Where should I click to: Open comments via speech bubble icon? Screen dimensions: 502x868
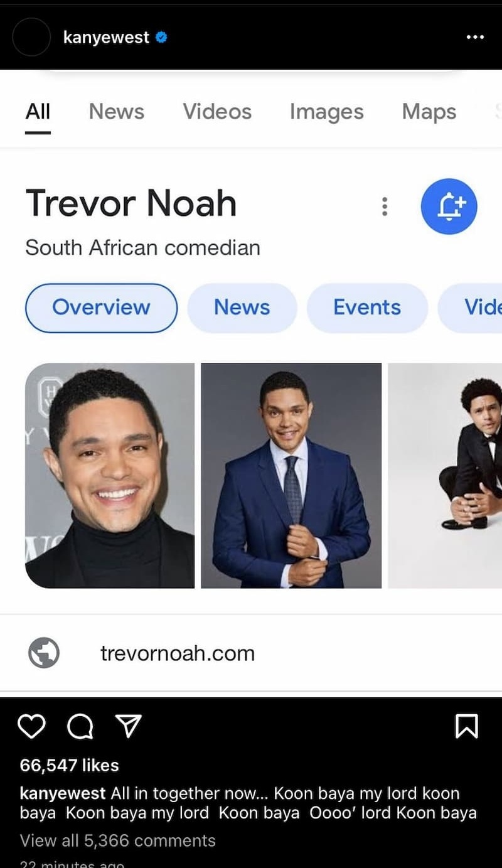pos(80,727)
